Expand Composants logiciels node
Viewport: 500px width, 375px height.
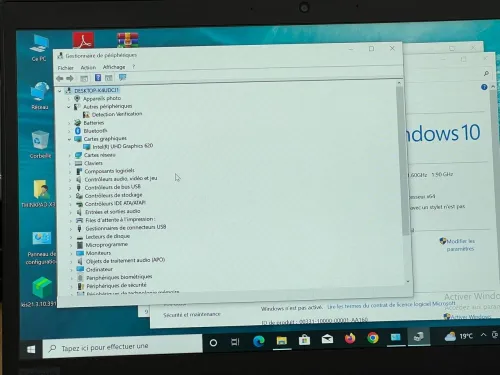70,172
